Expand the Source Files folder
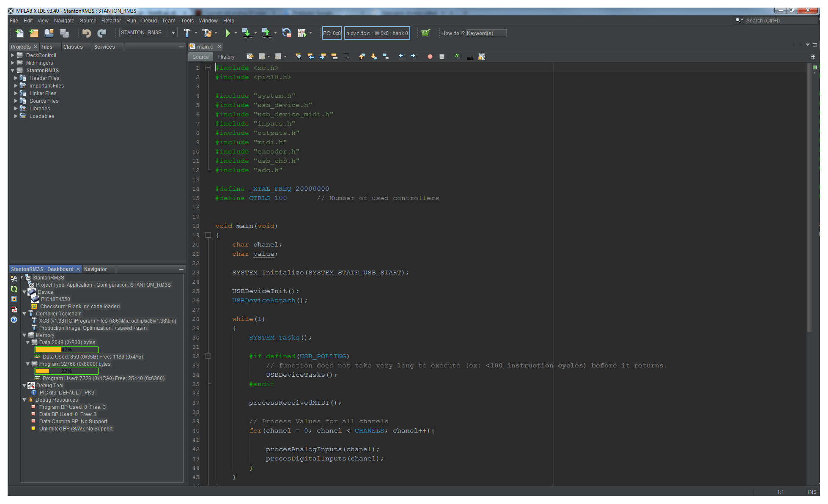 16,101
